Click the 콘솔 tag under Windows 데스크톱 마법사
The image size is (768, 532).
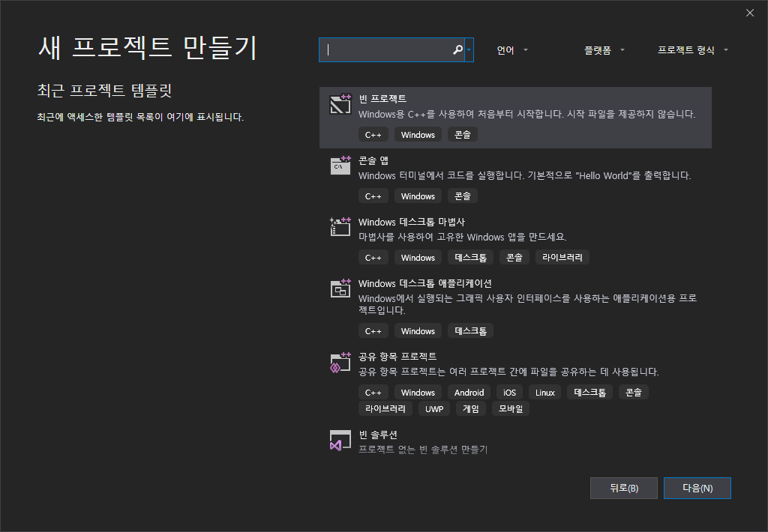point(514,258)
